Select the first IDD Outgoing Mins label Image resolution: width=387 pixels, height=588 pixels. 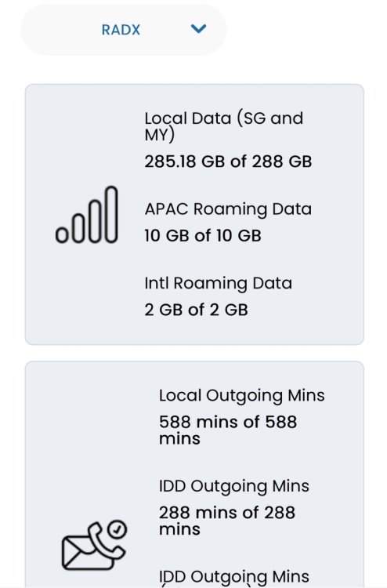pos(233,486)
